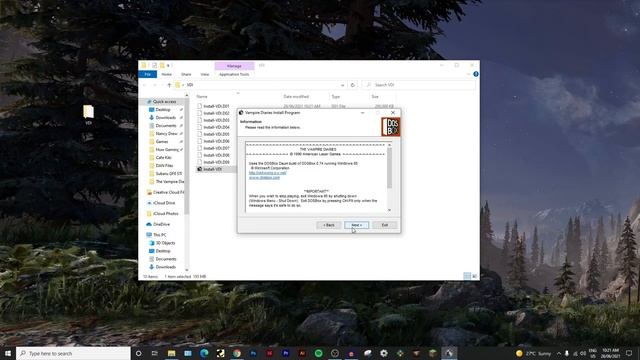This screenshot has width=640, height=360.
Task: Open pinned Desktop under Quick access
Action: coord(163,109)
